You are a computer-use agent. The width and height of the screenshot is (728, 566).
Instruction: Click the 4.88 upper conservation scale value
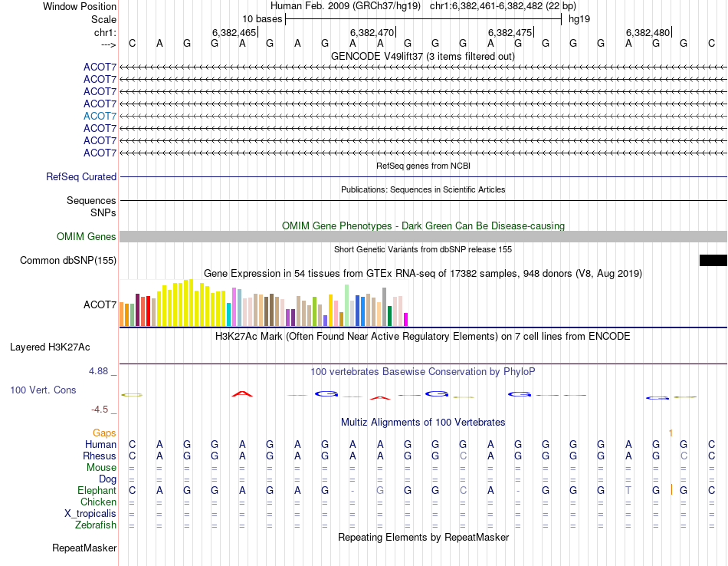(x=98, y=371)
